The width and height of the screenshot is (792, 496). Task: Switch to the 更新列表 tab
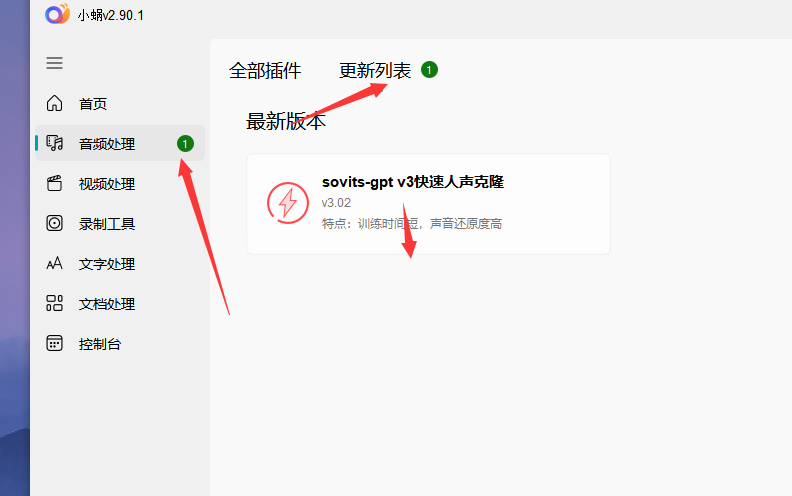(375, 71)
